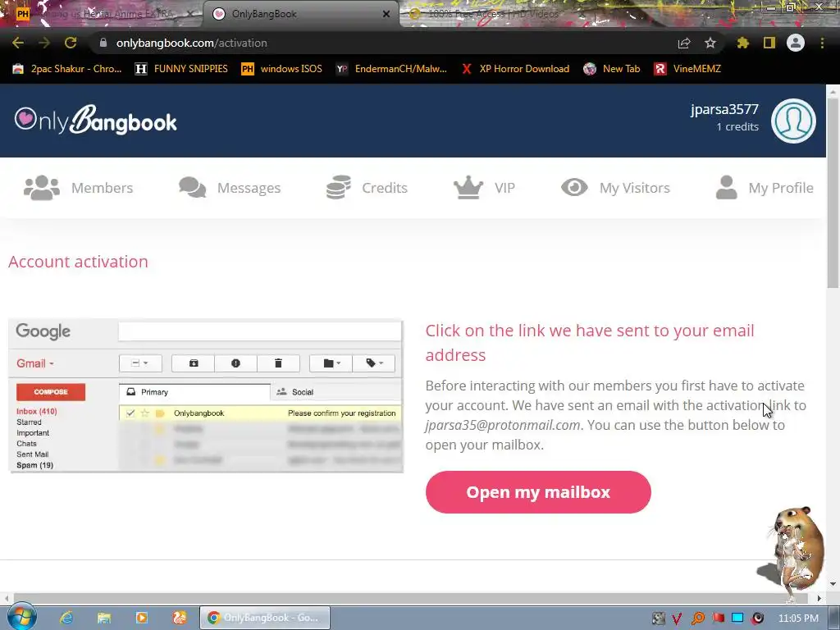The image size is (840, 630).
Task: Click the 11:05 PM system clock
Action: (798, 619)
